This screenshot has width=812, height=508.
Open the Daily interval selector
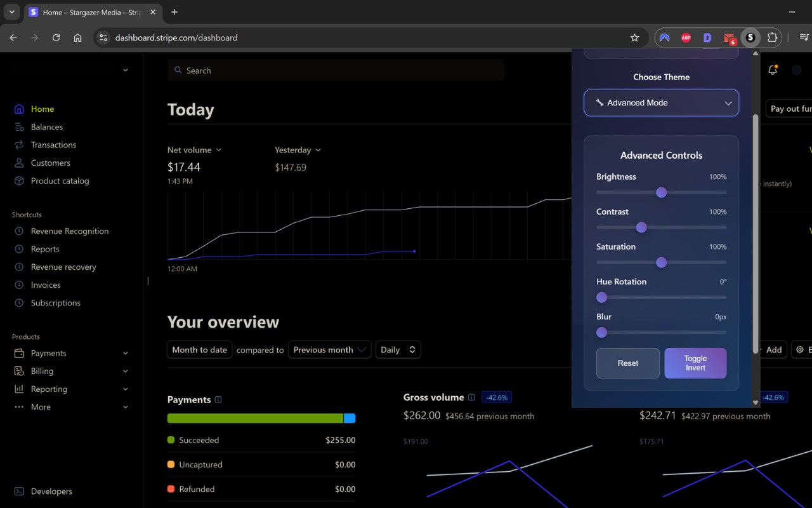click(398, 350)
